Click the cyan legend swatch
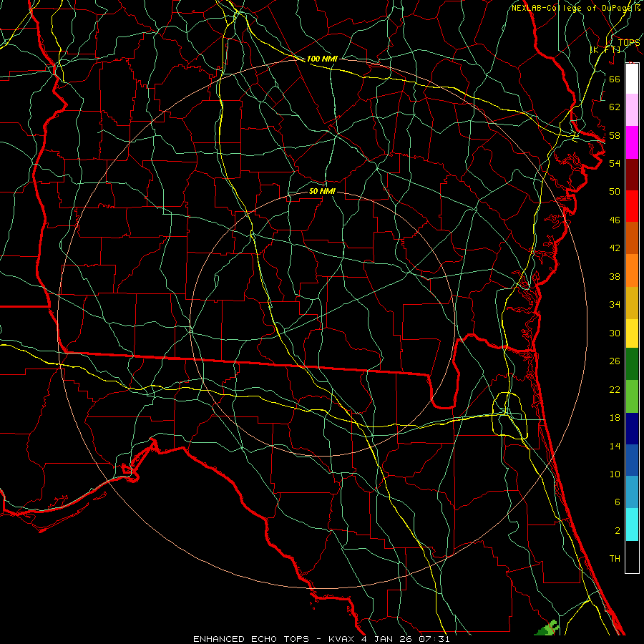This screenshot has height=644, width=644. click(632, 525)
